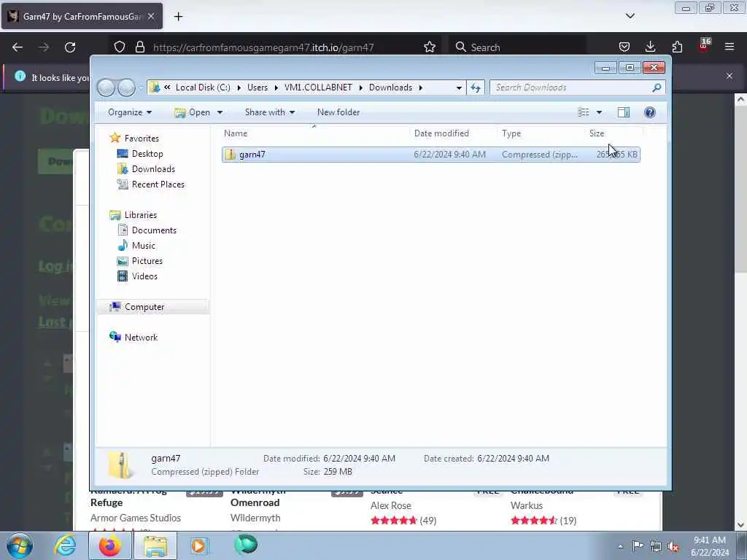Expand the view options dropdown arrow
Viewport: 747px width, 560px height.
pos(600,112)
